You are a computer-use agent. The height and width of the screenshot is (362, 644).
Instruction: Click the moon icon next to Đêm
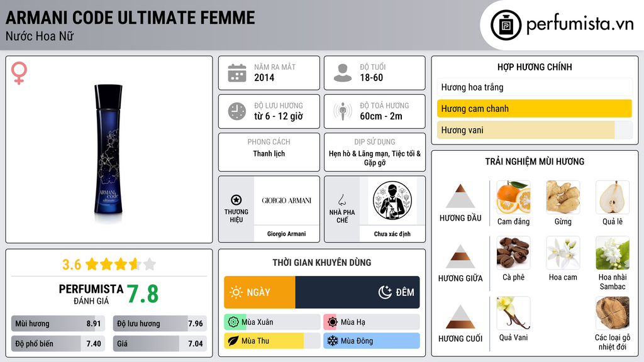pos(385,292)
